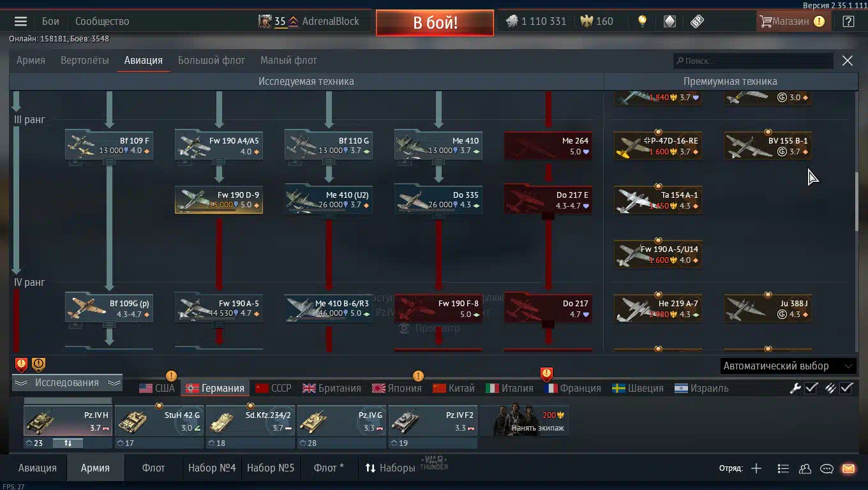
Task: Open the chat bubble icon
Action: click(x=827, y=468)
